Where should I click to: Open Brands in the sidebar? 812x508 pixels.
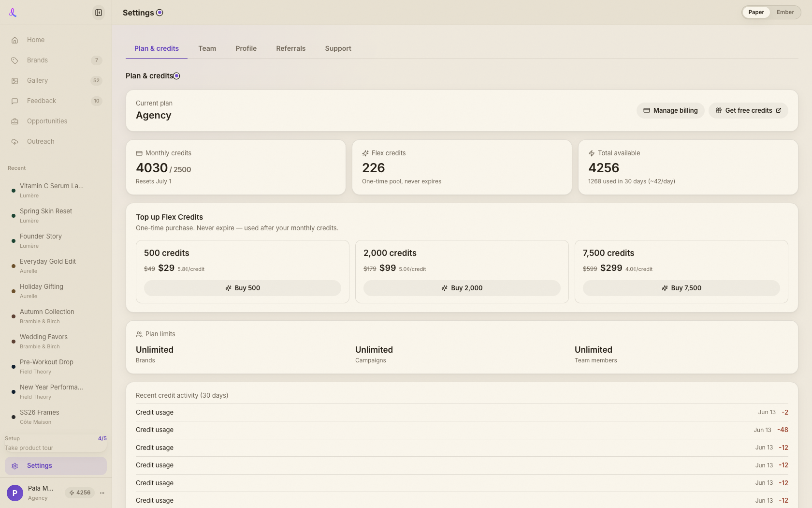56,60
